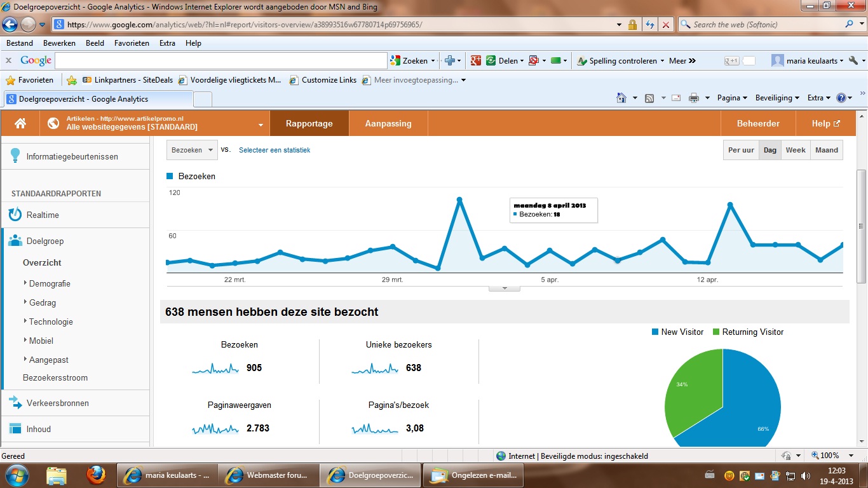
Task: Click the globe icon beside Artikelen property
Action: [x=53, y=124]
